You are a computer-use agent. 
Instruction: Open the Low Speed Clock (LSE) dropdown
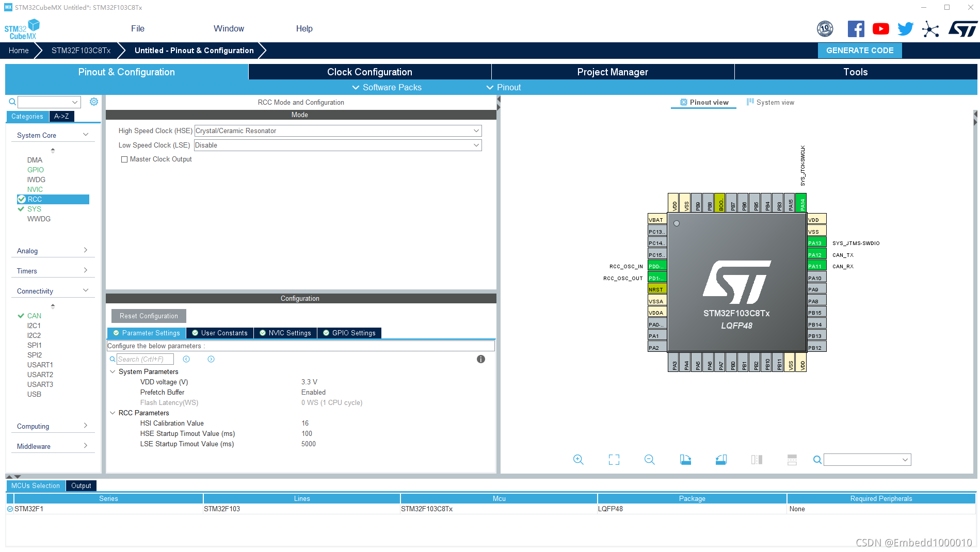tap(338, 145)
